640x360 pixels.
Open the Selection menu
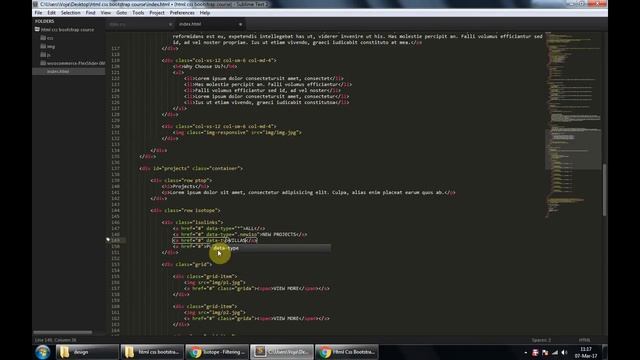tap(71, 13)
